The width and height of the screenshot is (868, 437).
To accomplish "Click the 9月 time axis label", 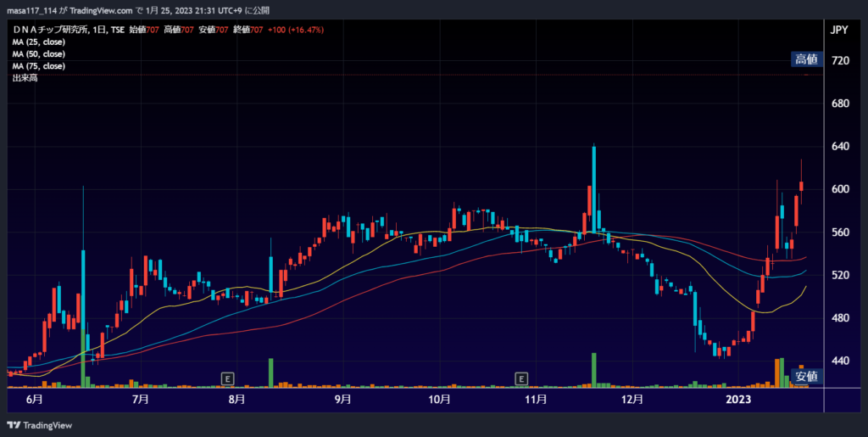I will click(343, 400).
